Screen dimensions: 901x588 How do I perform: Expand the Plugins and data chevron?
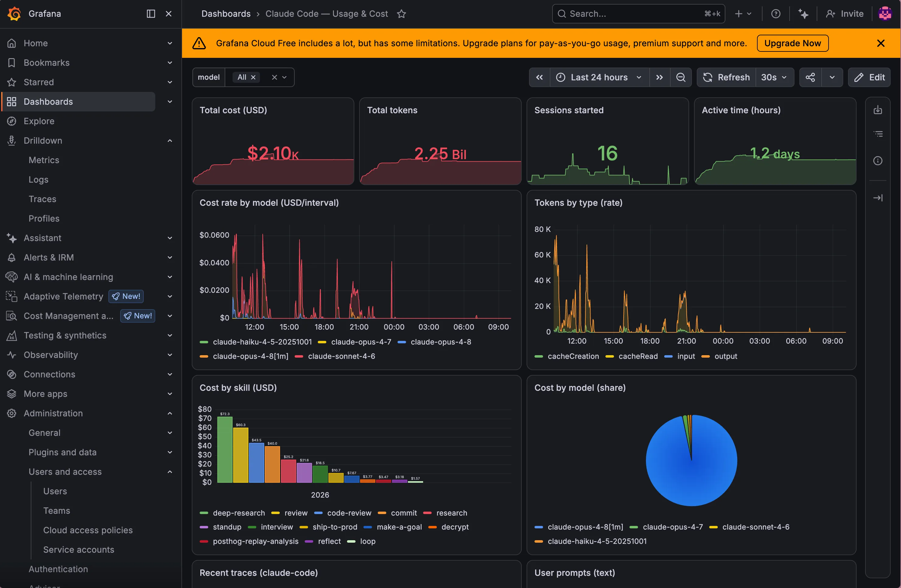170,453
